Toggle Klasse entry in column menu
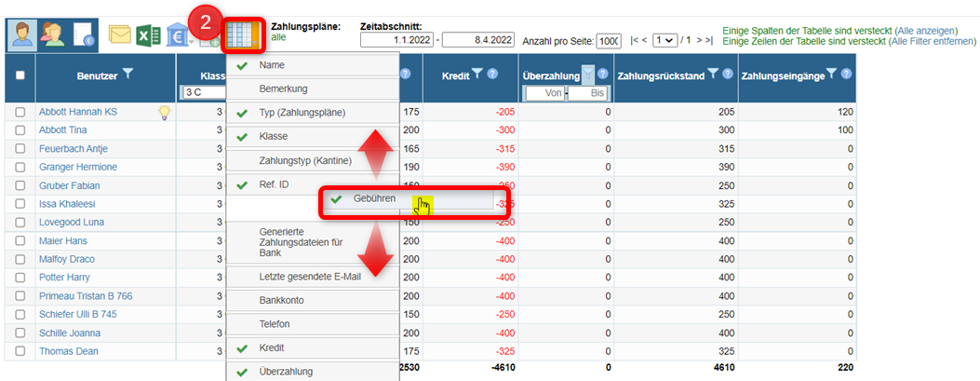980x381 pixels. [x=313, y=136]
